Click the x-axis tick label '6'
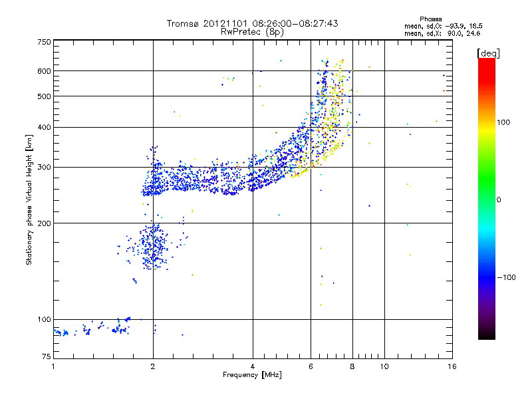Viewport: 532px width, 399px height. click(x=311, y=366)
